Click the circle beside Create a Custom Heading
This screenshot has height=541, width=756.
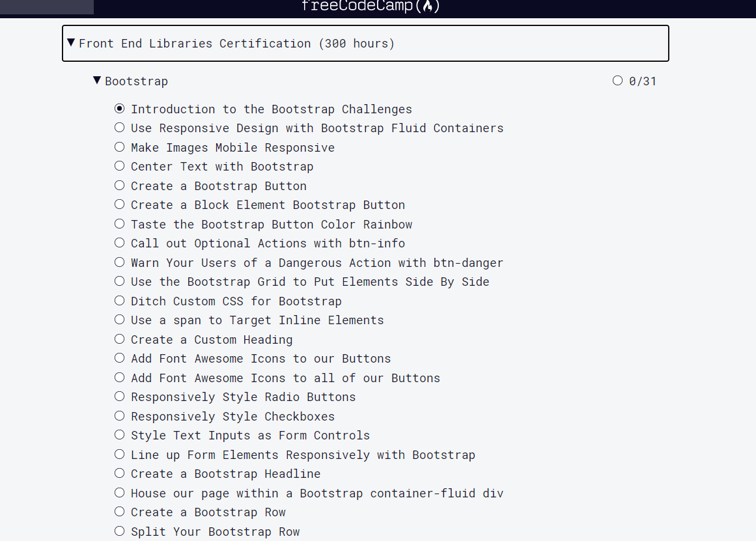pos(120,339)
